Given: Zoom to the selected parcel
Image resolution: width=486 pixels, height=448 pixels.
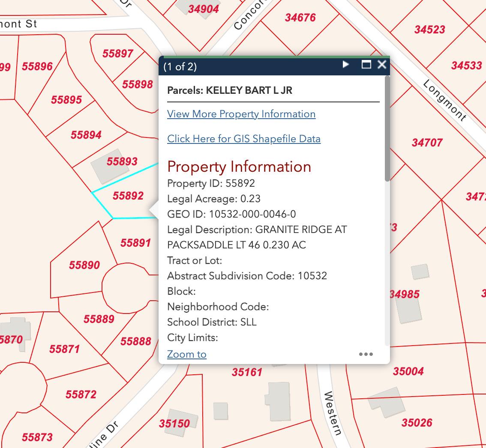Looking at the screenshot, I should click(187, 354).
